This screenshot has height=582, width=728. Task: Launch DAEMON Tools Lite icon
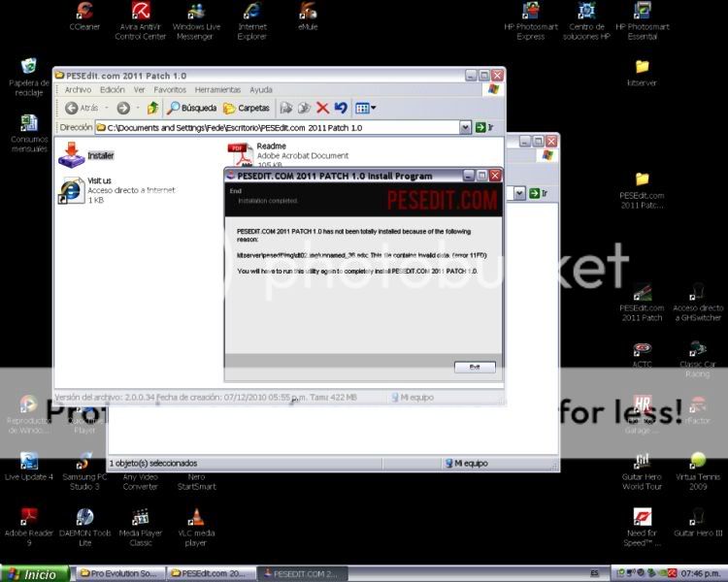(85, 528)
